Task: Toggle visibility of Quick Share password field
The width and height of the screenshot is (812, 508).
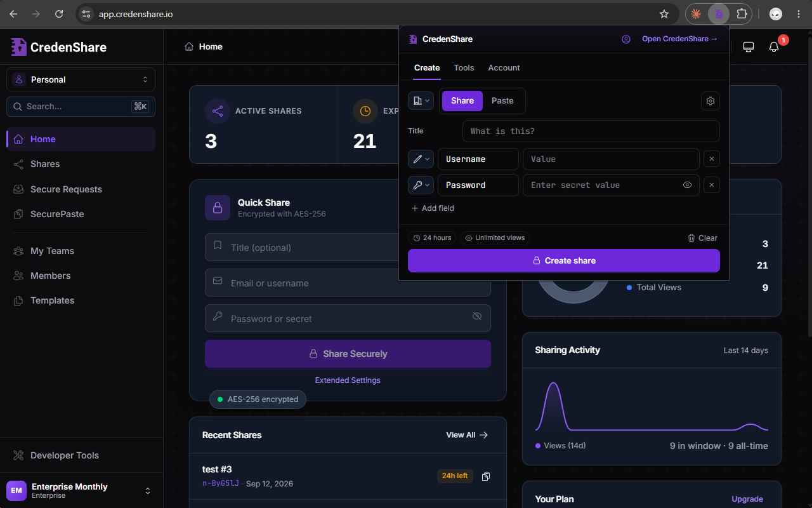Action: 477,316
